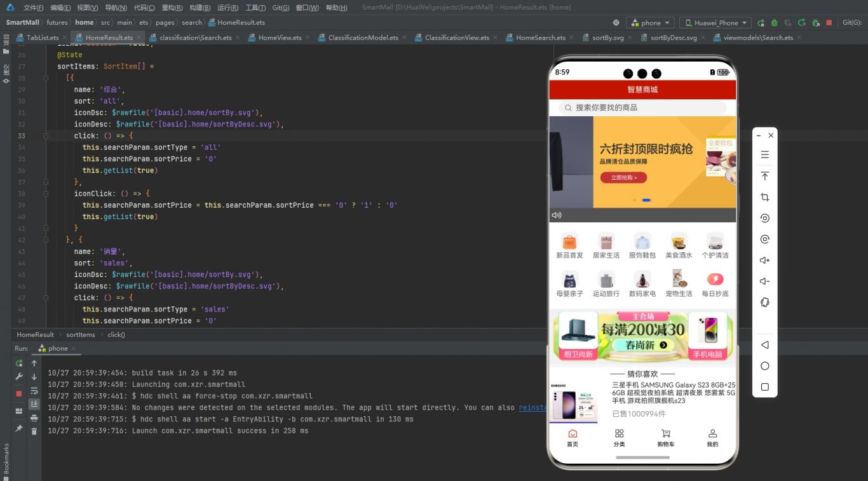This screenshot has width=868, height=481.
Task: Switch to TabList.ets tab
Action: [x=43, y=37]
